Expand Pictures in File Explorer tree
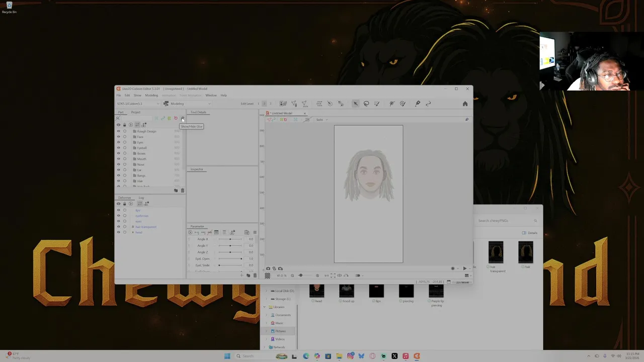Screen dimensions: 644x362 [x=267, y=331]
